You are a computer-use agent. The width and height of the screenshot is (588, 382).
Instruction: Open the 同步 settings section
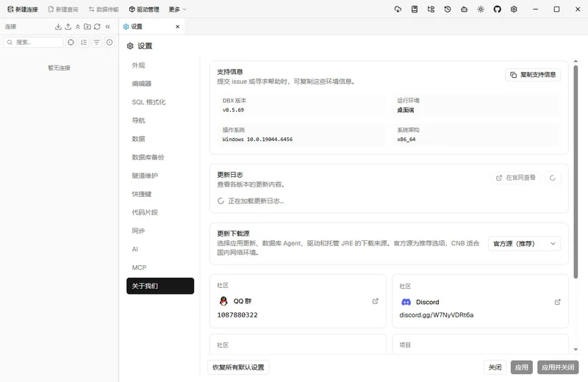click(160, 231)
